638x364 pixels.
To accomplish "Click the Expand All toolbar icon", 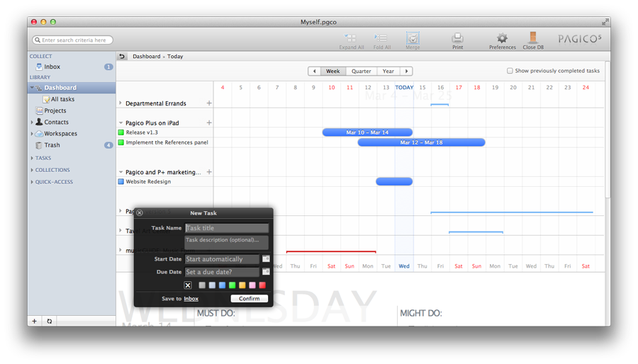I will coord(350,38).
